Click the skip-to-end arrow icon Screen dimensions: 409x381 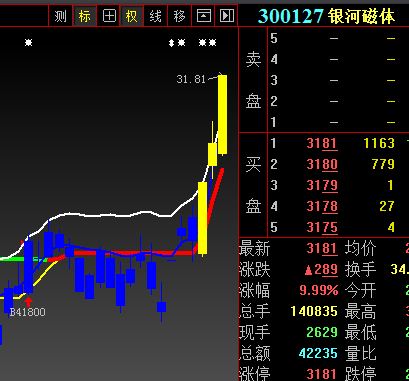point(227,16)
